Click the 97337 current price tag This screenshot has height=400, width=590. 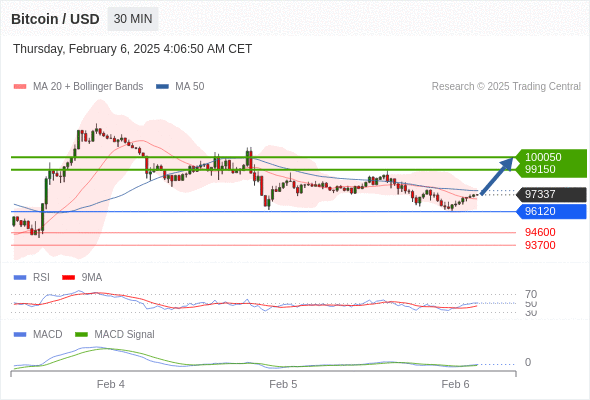[551, 194]
